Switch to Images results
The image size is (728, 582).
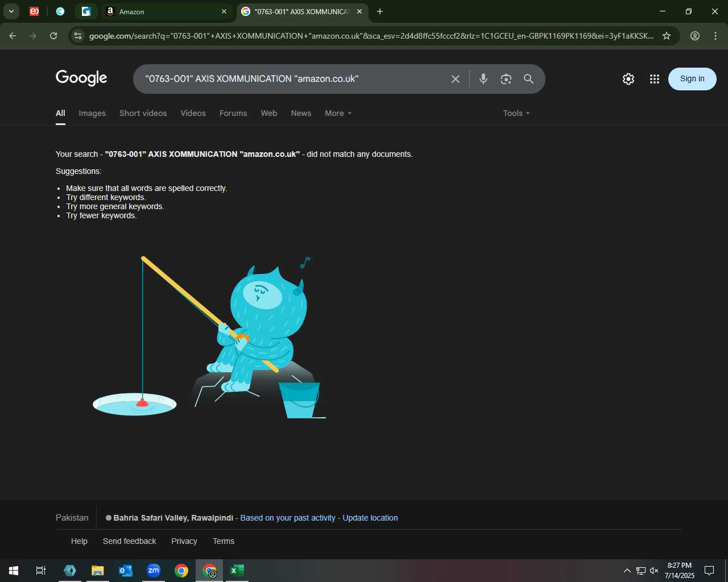pyautogui.click(x=92, y=113)
